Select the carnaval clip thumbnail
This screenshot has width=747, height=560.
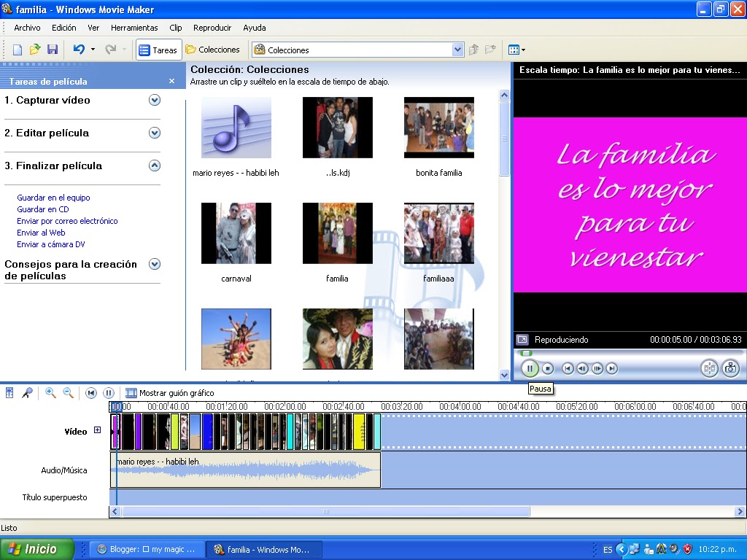point(236,233)
